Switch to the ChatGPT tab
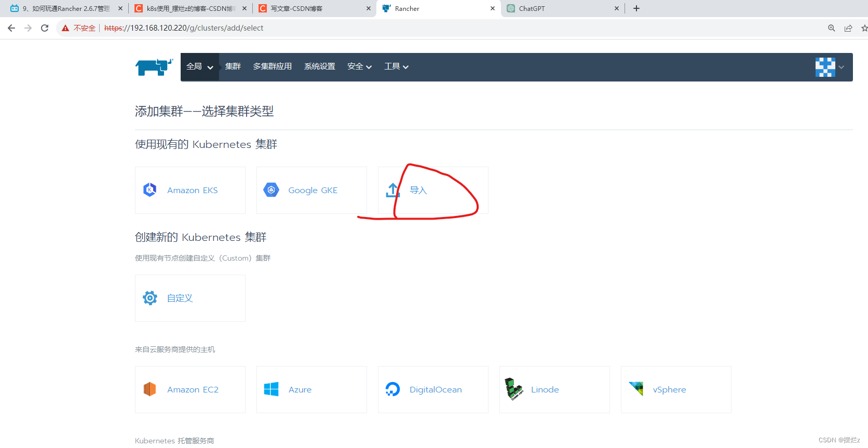 563,8
